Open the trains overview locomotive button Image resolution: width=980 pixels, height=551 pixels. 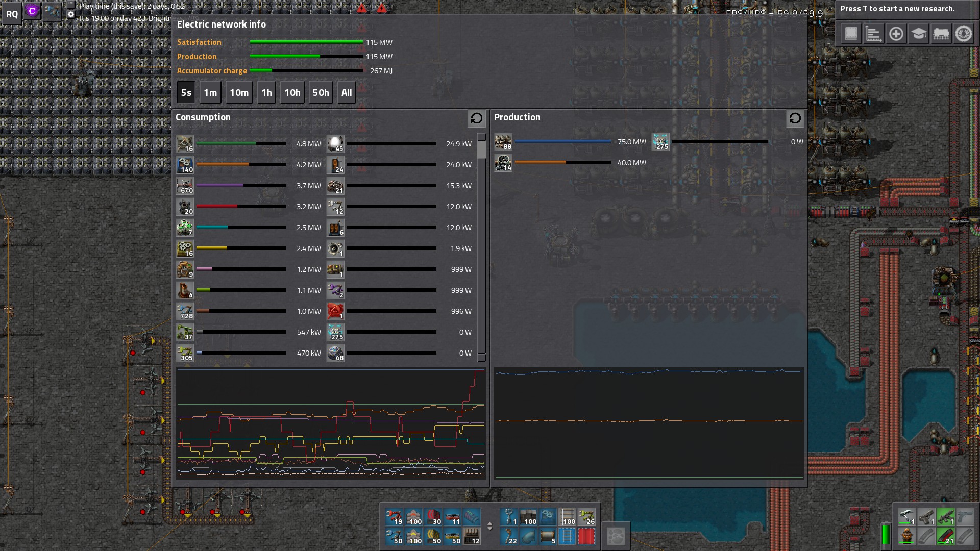(x=941, y=34)
